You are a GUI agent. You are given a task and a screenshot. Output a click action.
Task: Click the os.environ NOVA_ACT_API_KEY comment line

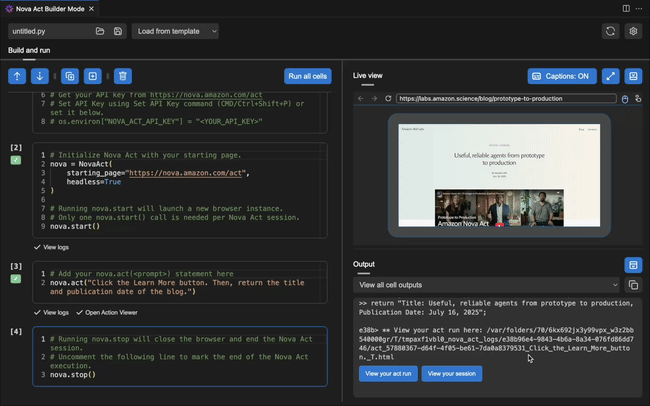156,122
